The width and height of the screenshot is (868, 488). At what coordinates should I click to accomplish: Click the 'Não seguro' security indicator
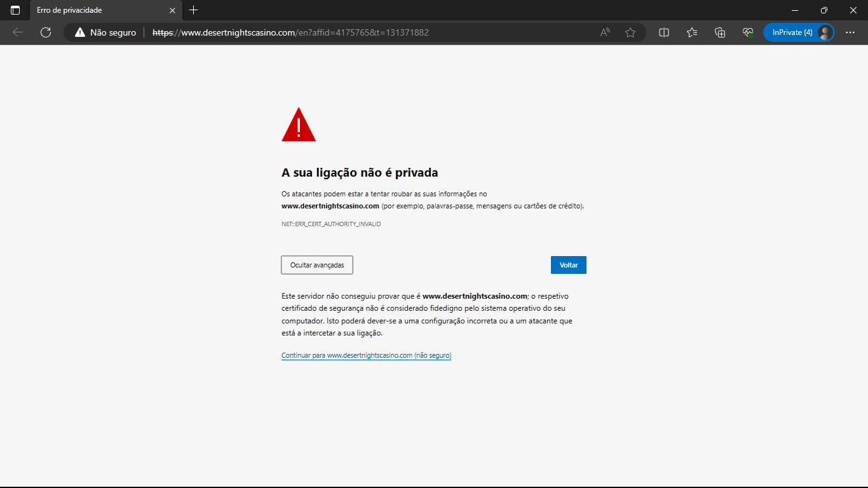(x=105, y=32)
